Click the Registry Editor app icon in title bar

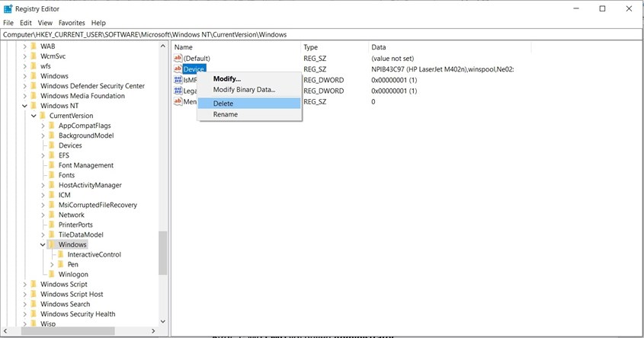coord(8,8)
